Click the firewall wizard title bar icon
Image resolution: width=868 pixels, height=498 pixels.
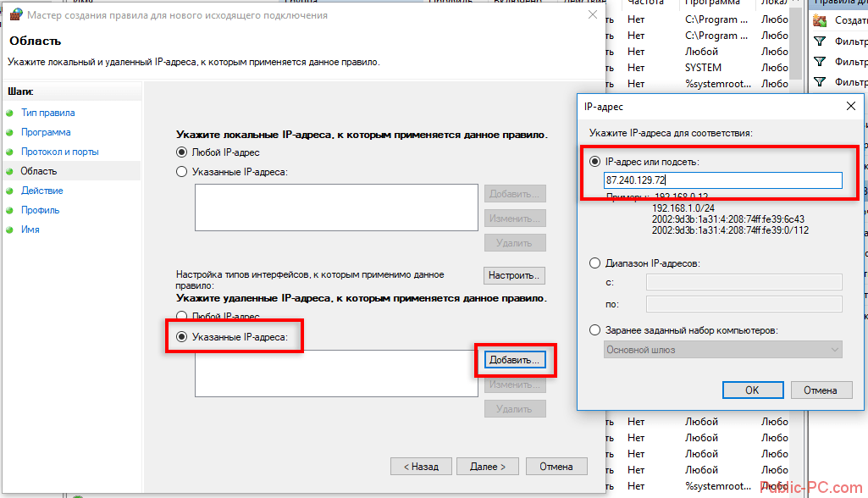pos(15,15)
